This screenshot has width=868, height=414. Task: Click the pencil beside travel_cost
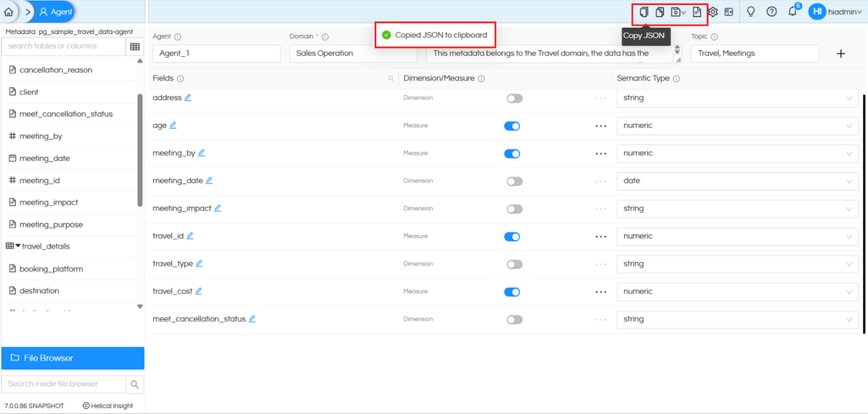(x=199, y=292)
